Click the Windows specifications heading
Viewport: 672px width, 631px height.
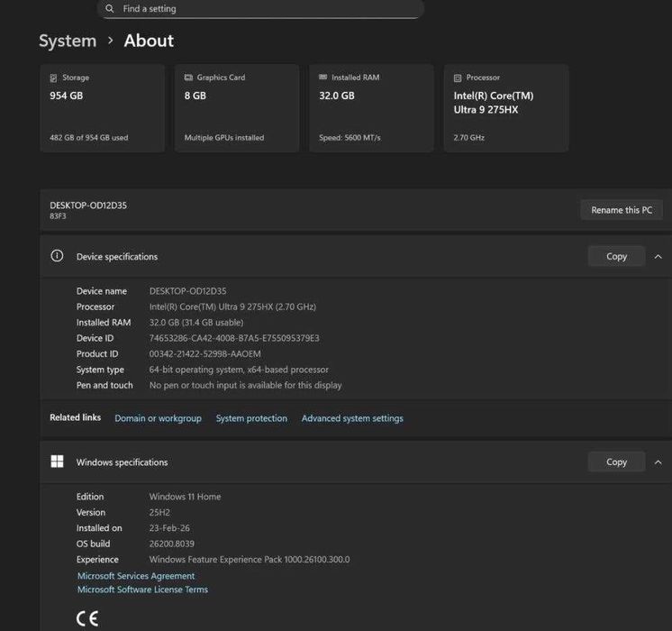pos(123,462)
